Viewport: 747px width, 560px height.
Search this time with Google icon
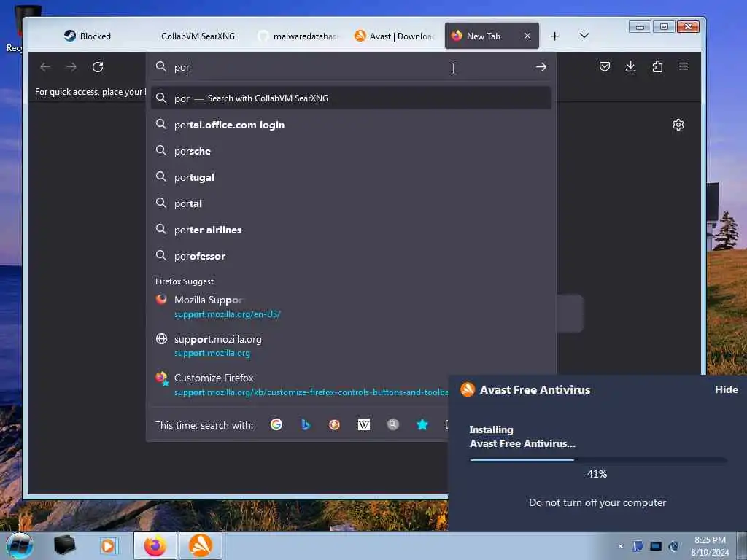pyautogui.click(x=276, y=424)
